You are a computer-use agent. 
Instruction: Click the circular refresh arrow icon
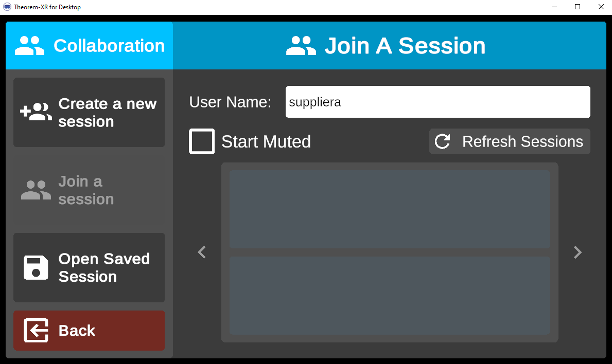click(443, 141)
